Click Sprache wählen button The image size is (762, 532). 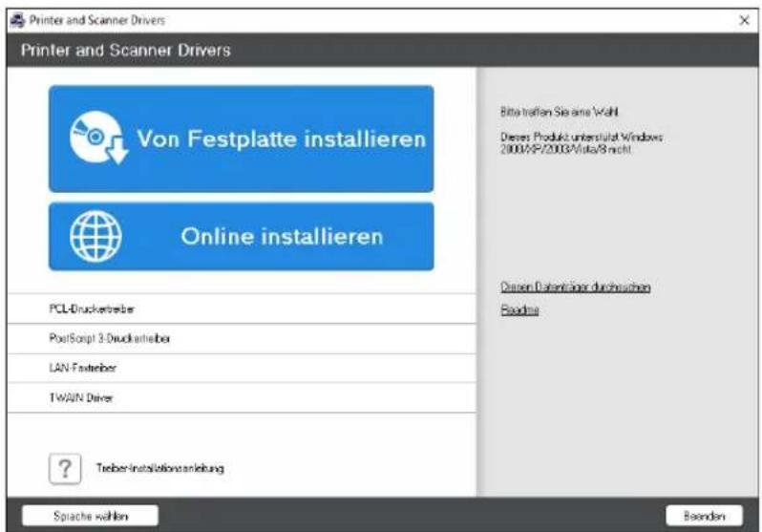91,516
